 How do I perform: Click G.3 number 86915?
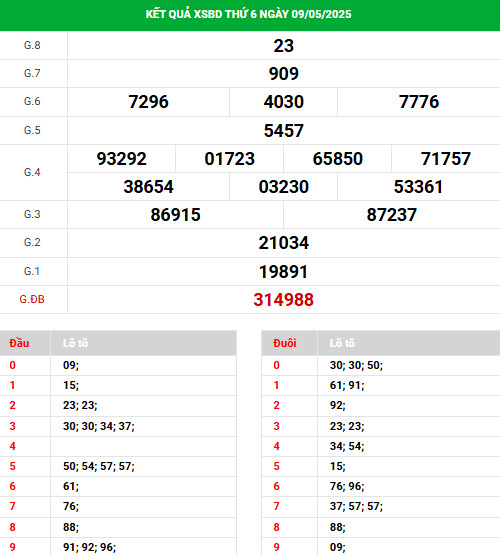[x=176, y=215]
